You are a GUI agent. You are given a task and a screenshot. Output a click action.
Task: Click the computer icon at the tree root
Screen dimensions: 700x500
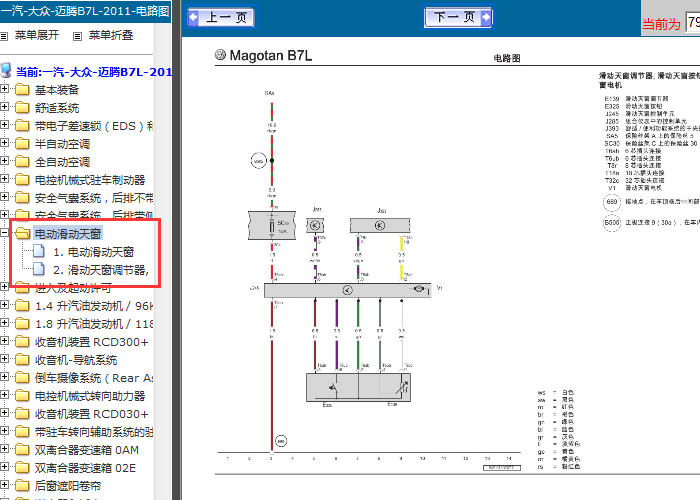[x=5, y=71]
